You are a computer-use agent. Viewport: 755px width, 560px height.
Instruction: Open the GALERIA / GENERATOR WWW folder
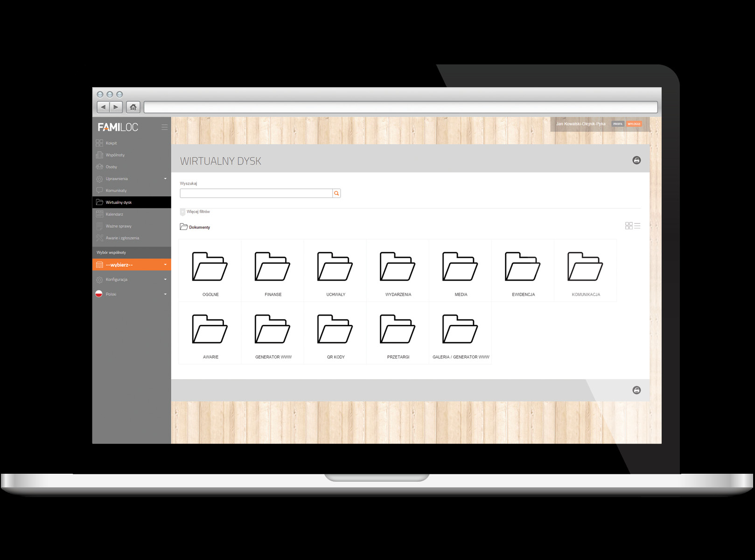click(x=460, y=333)
